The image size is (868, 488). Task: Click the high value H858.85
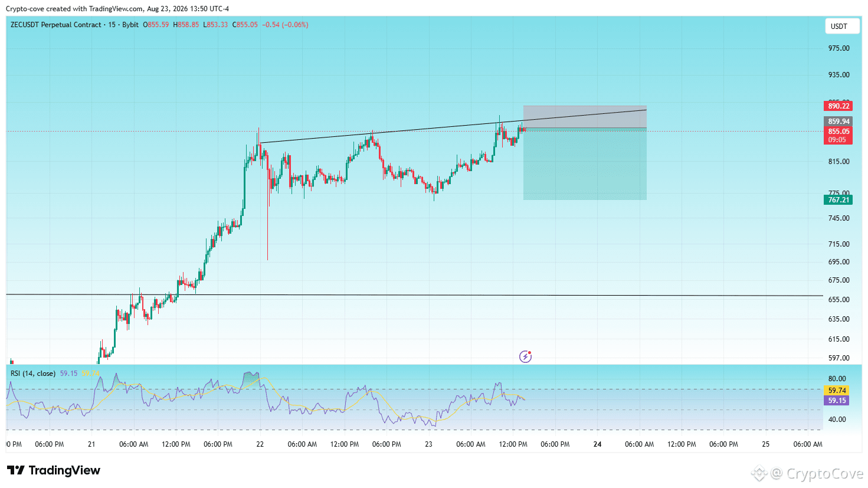186,25
